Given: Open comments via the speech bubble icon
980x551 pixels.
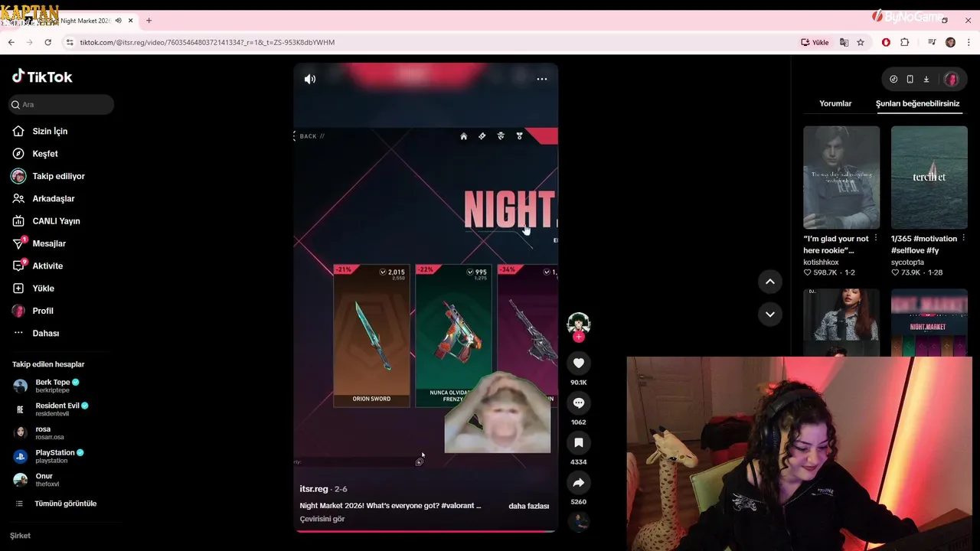Looking at the screenshot, I should click(579, 403).
